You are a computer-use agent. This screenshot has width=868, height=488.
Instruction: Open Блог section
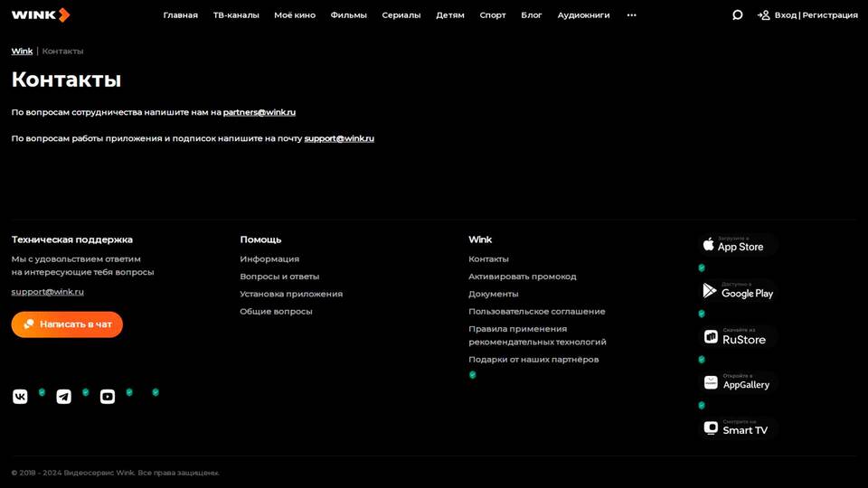[x=532, y=15]
